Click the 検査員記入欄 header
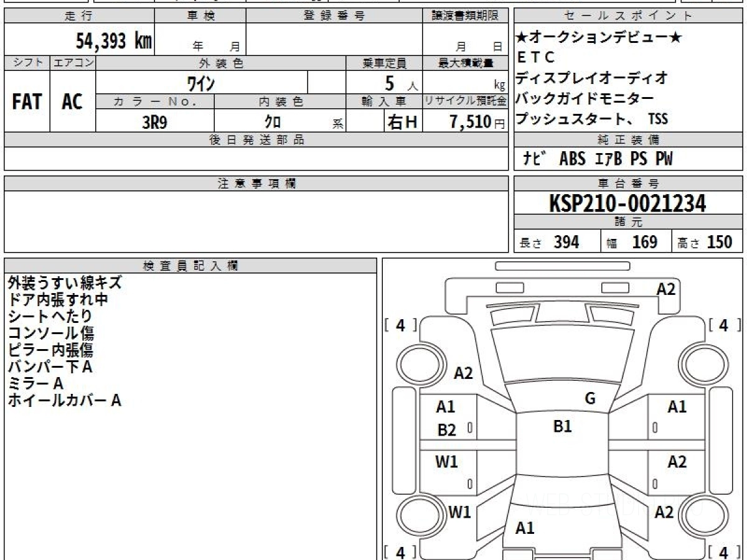 click(190, 265)
